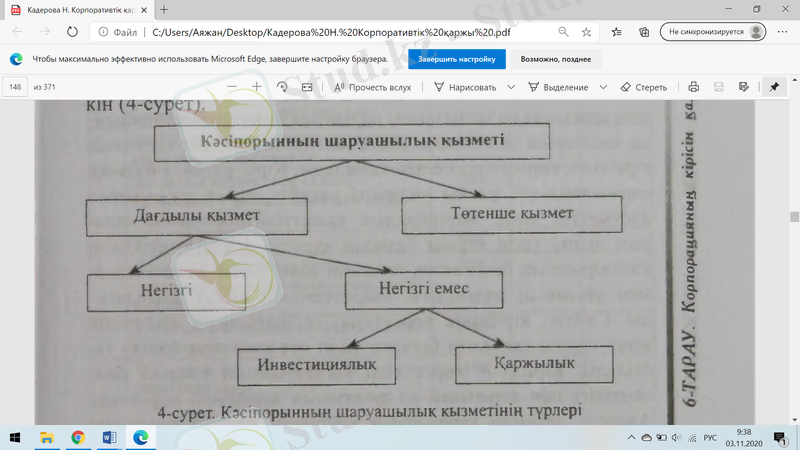The width and height of the screenshot is (800, 450).
Task: Click the fit to page icon
Action: pyautogui.click(x=307, y=87)
